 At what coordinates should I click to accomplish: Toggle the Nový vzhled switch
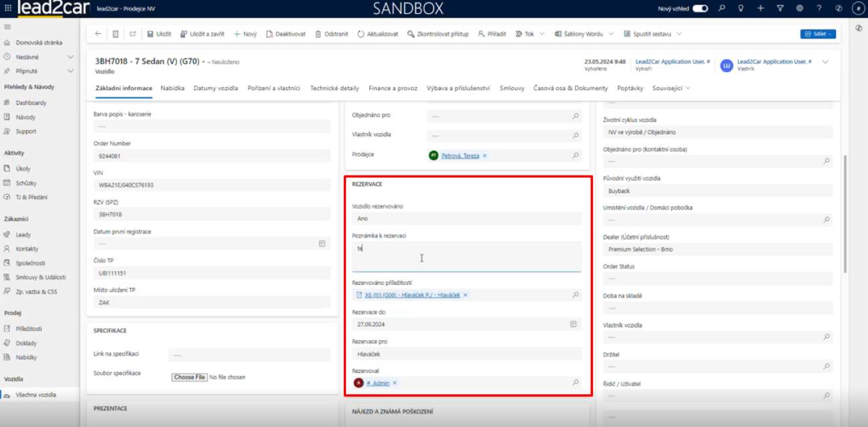(x=700, y=9)
